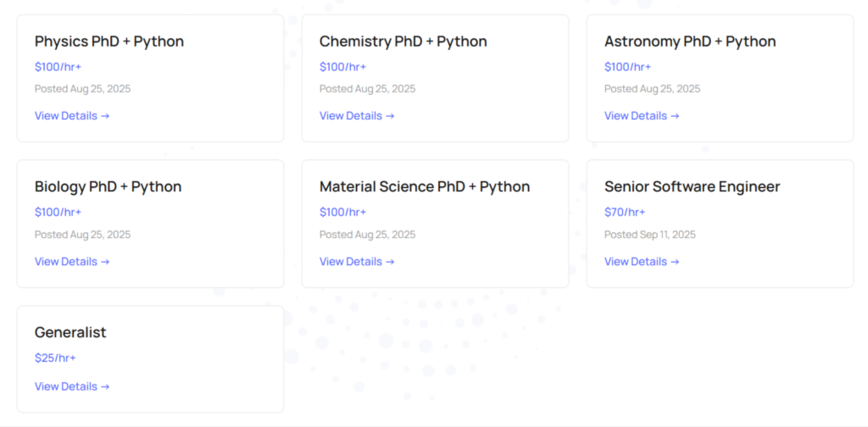Click the $25/hr+ rate on Generalist card
This screenshot has height=427, width=868.
click(x=55, y=358)
